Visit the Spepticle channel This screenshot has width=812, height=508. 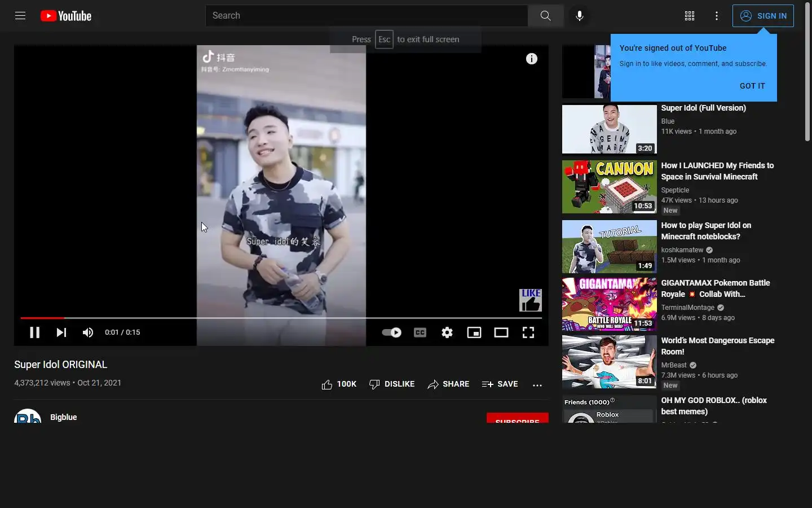pyautogui.click(x=675, y=190)
